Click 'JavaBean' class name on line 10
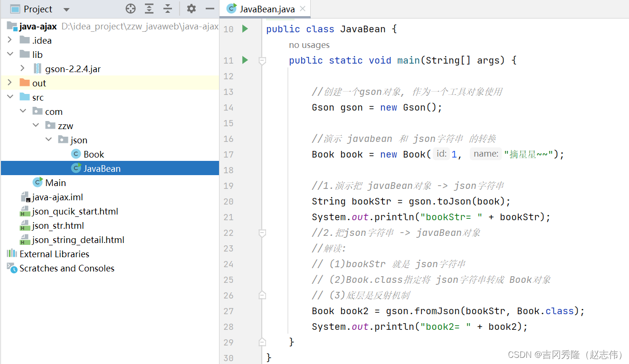Screen dimensions: 629x364 coord(363,29)
